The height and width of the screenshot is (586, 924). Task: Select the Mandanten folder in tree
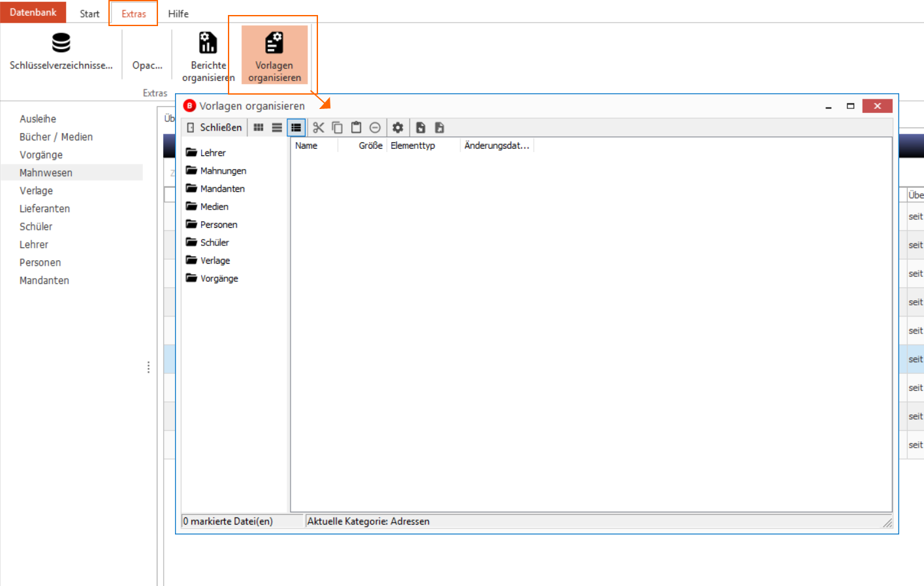point(215,189)
